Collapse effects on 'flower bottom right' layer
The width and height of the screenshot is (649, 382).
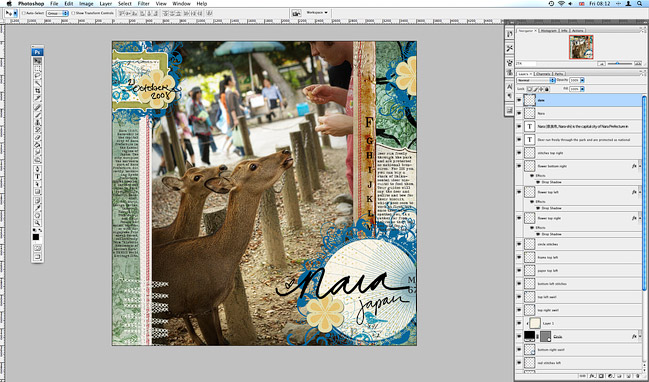tap(640, 166)
